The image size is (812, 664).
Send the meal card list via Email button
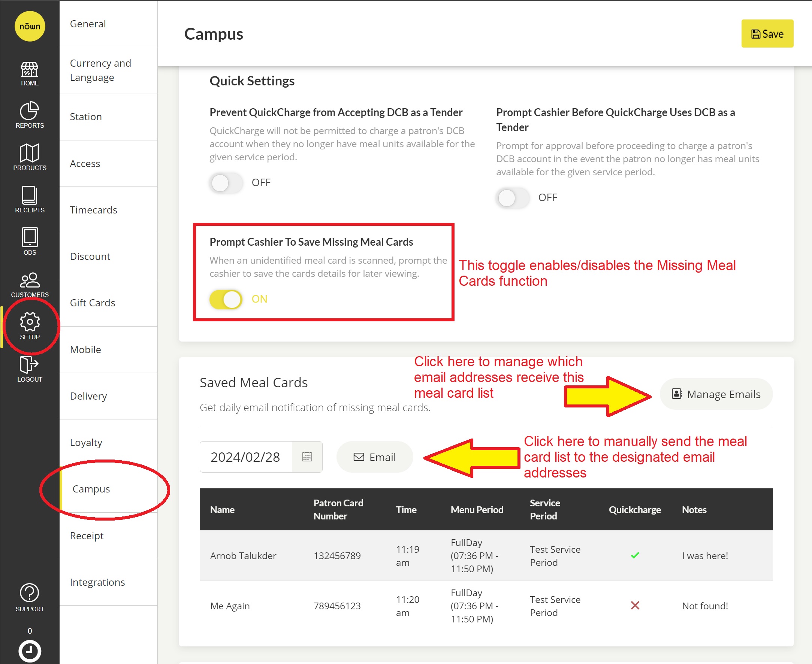(375, 457)
